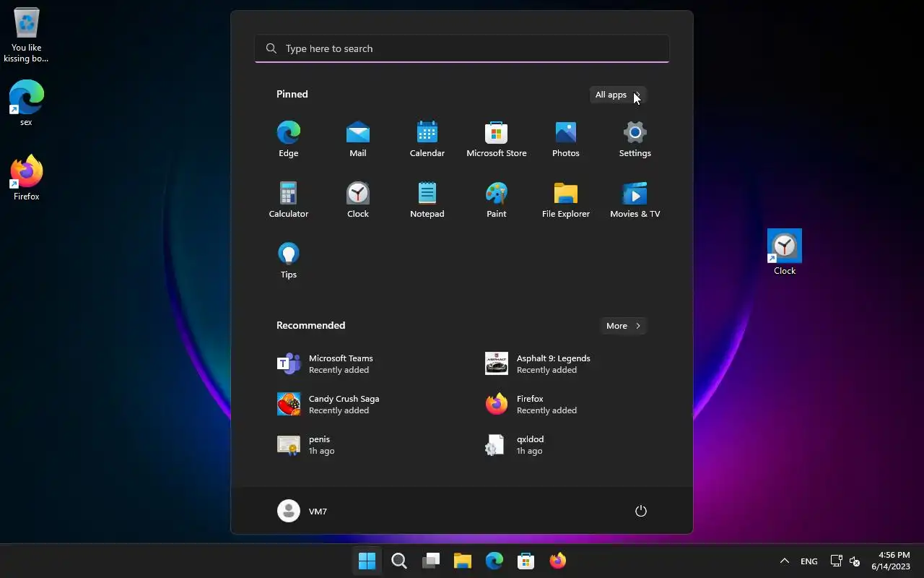The image size is (924, 578).
Task: Open the VM7 user account menu
Action: pos(302,511)
